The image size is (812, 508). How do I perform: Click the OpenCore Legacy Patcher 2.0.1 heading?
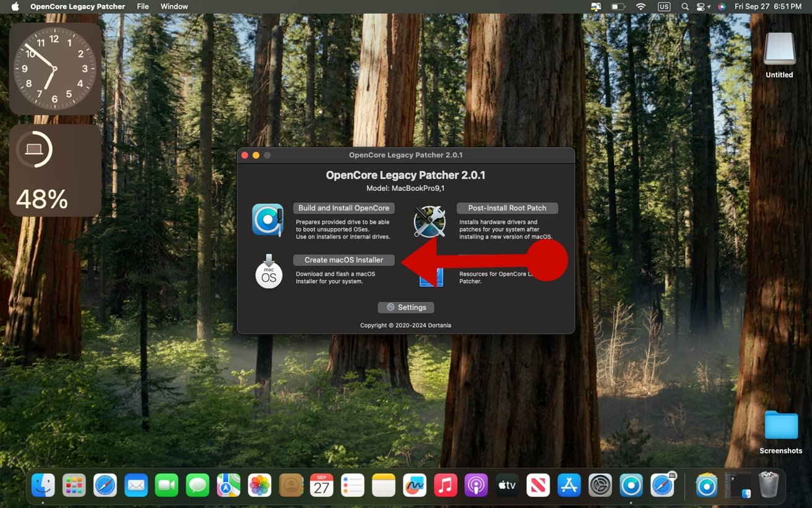pos(405,175)
